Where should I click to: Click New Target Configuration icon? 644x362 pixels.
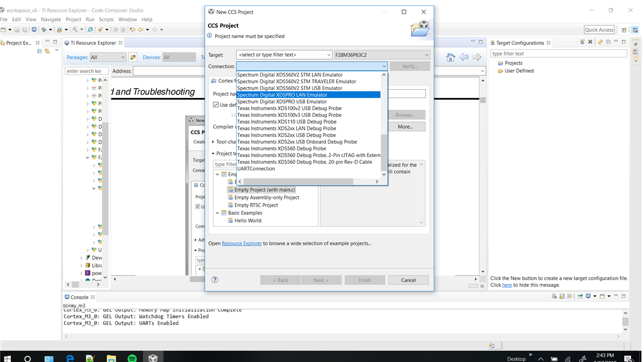tap(582, 42)
